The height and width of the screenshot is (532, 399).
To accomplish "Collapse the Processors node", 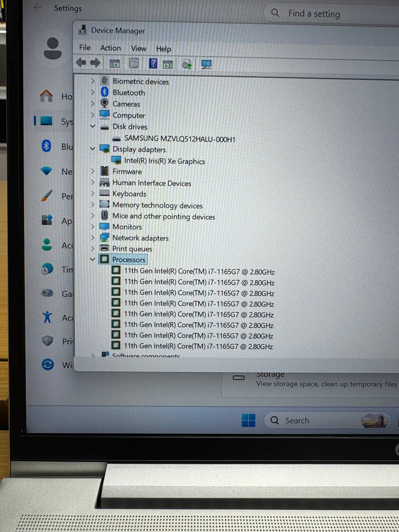I will click(x=92, y=259).
